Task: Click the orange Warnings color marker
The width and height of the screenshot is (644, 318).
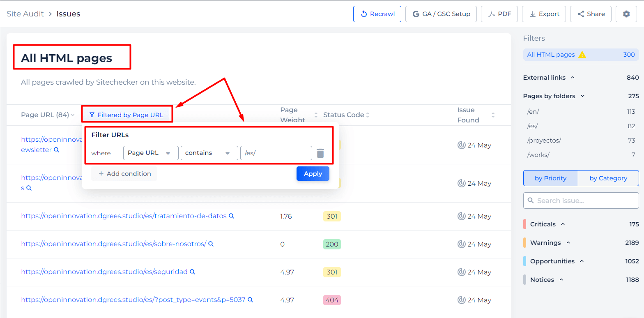Action: 525,243
